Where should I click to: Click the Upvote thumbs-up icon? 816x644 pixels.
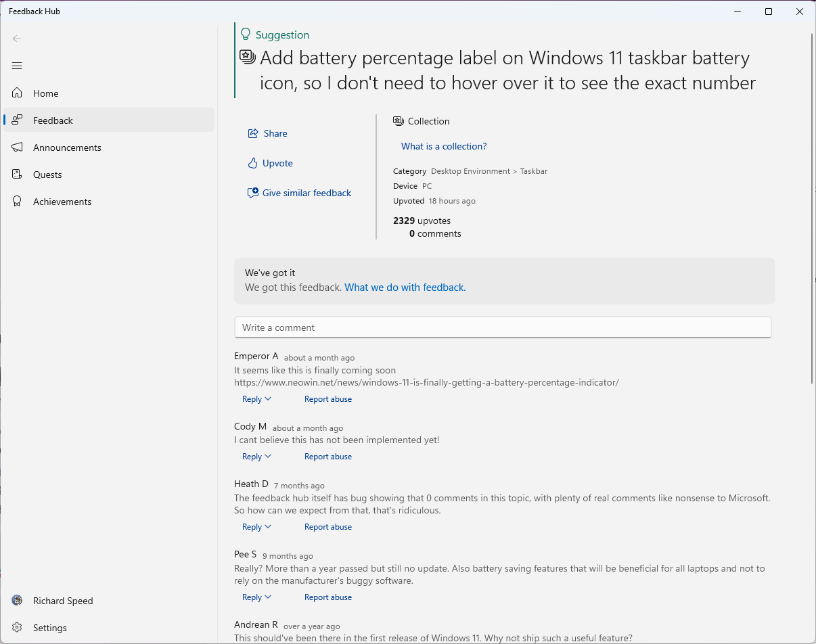tap(253, 163)
